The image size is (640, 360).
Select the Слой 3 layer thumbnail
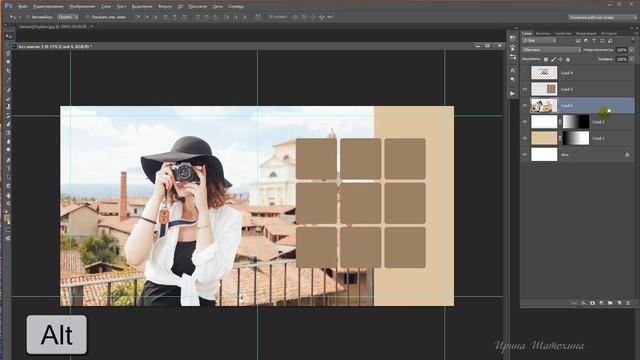(544, 89)
